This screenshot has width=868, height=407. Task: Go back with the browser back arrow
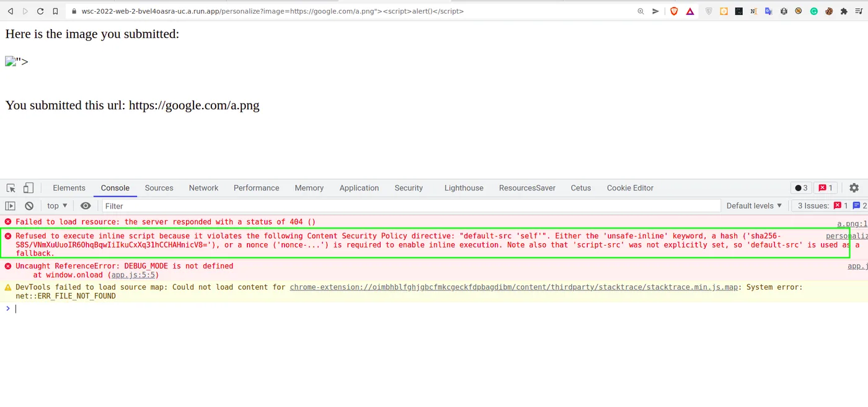tap(11, 11)
